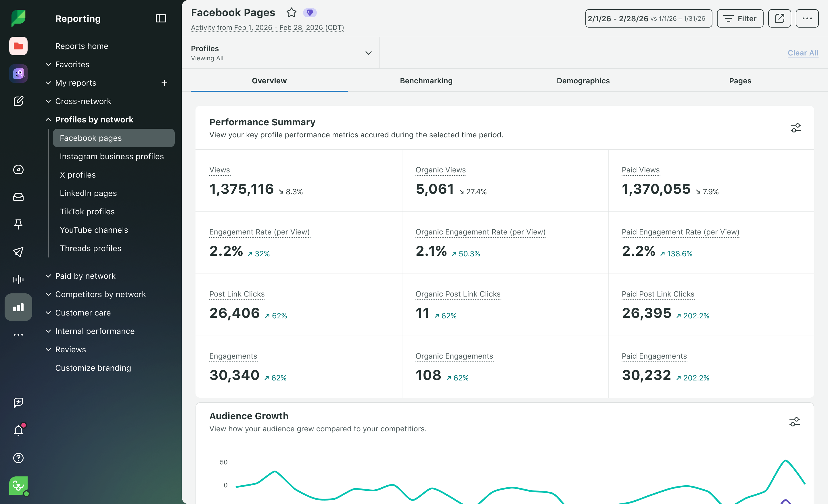Click the share/export report icon
Viewport: 828px width, 504px height.
779,18
